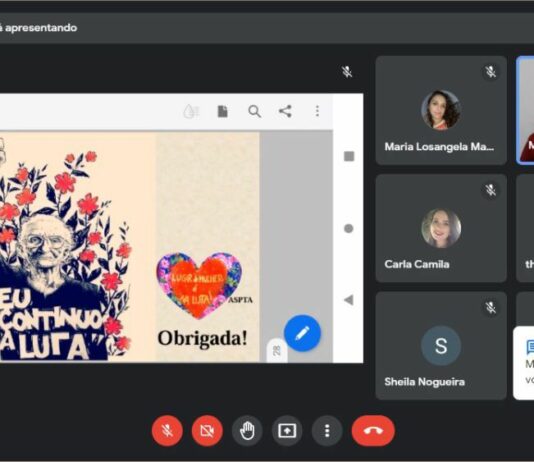Click the 'apresentando' label in the top bar
The height and width of the screenshot is (462, 534).
(x=41, y=28)
